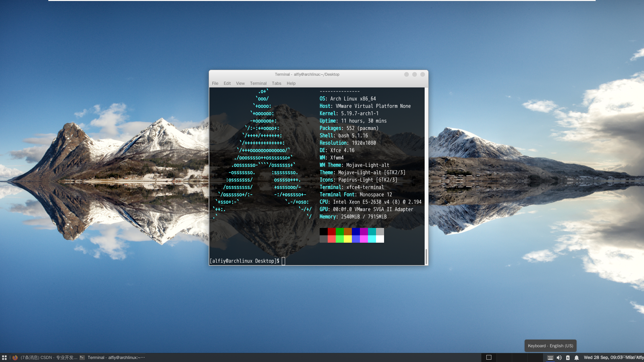Click the Terminal window title bar text

click(307, 74)
